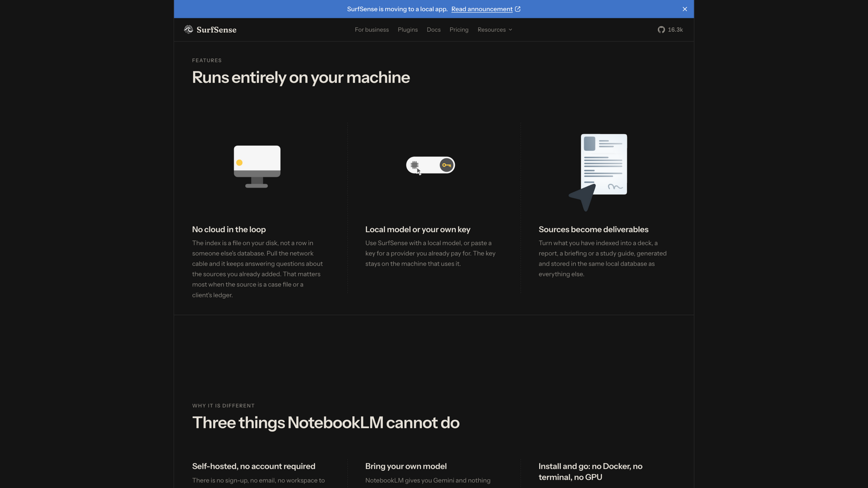Viewport: 868px width, 488px height.
Task: Click the 'No cloud in the loop' title
Action: [x=229, y=230]
